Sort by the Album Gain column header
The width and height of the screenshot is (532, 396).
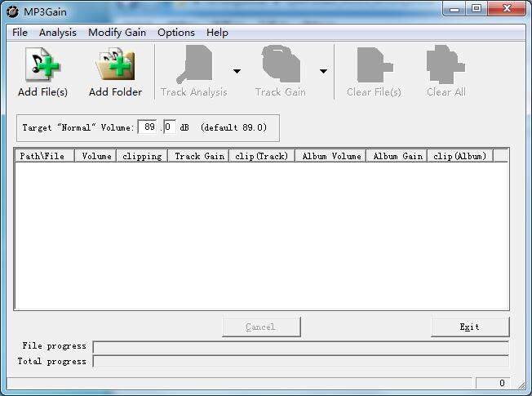point(397,156)
